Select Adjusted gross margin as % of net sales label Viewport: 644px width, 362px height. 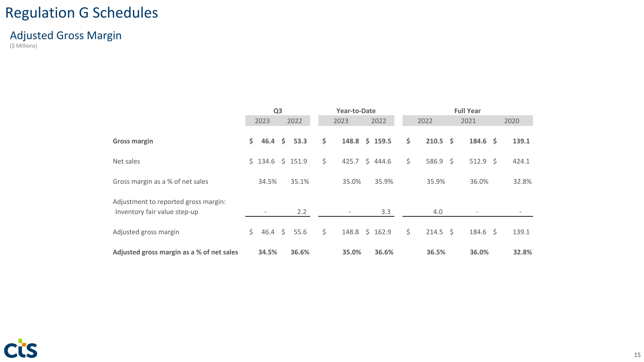click(175, 252)
